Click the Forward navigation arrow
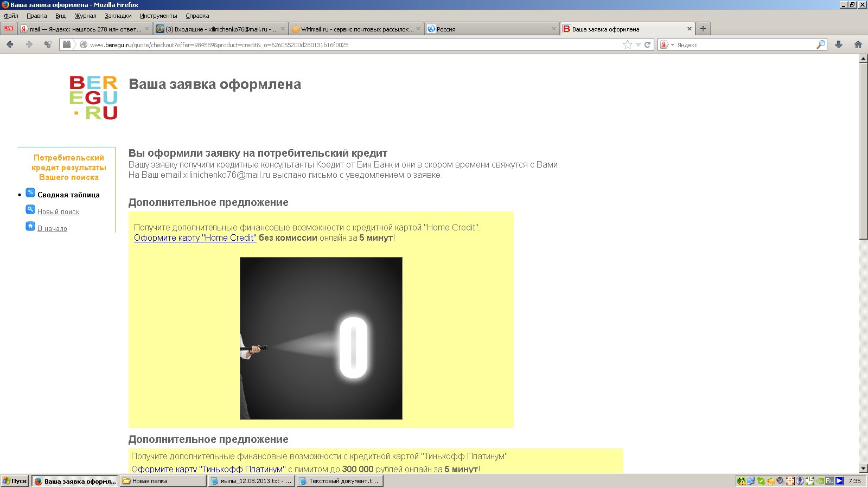 point(29,44)
